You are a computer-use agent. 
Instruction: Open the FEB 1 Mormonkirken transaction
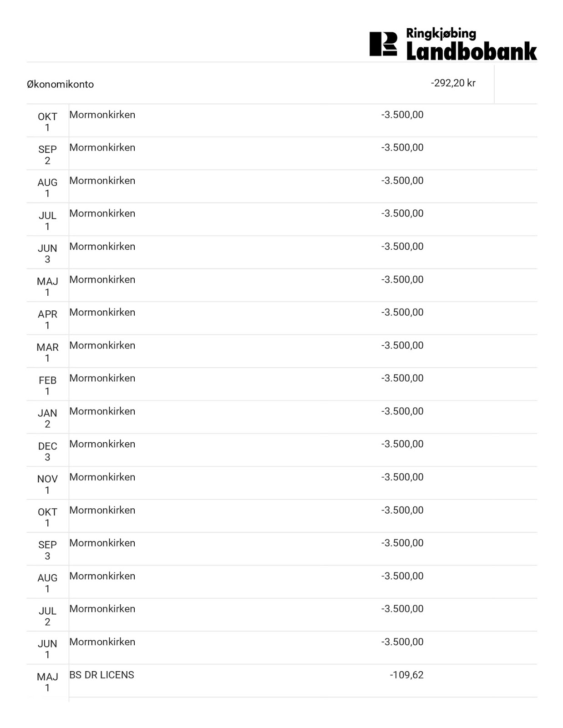102,378
